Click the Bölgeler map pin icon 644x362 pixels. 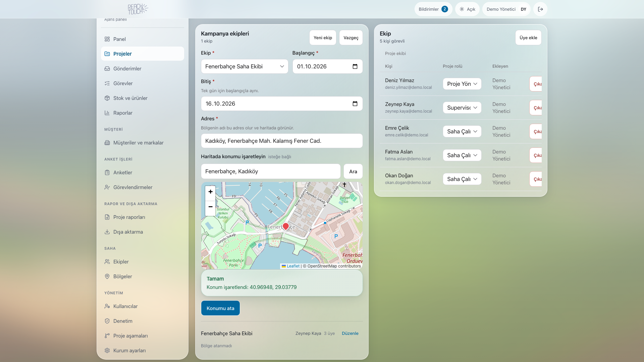(107, 276)
